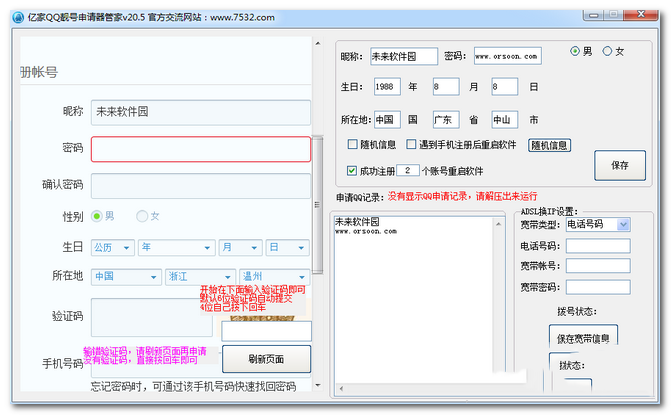Click the red-outlined 密码 field

(x=201, y=149)
